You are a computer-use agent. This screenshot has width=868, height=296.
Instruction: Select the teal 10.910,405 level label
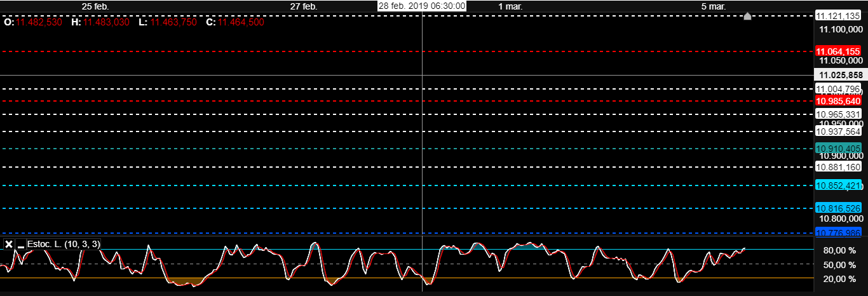[x=838, y=149]
